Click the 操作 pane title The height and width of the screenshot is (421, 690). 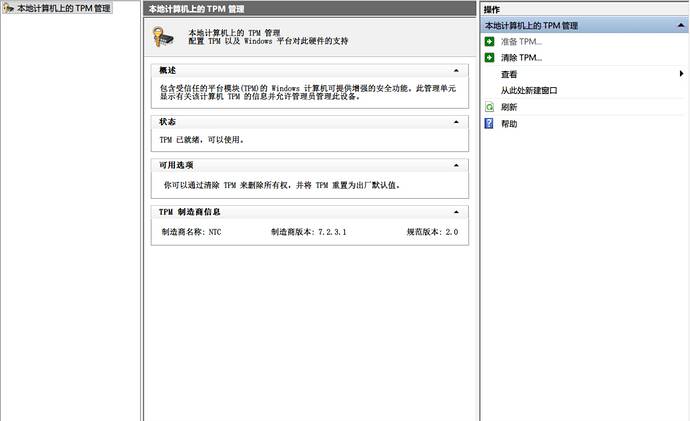pyautogui.click(x=492, y=9)
